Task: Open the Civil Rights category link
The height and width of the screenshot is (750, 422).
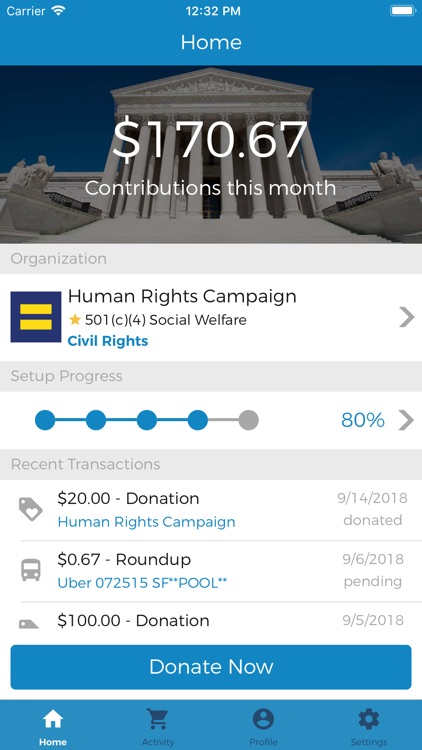Action: [x=108, y=341]
